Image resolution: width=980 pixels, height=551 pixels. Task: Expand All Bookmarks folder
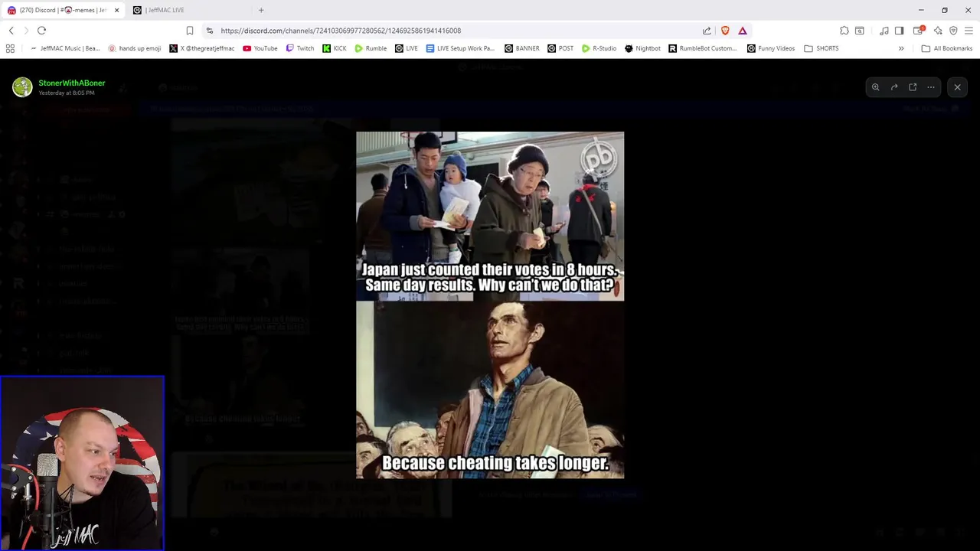click(x=947, y=48)
